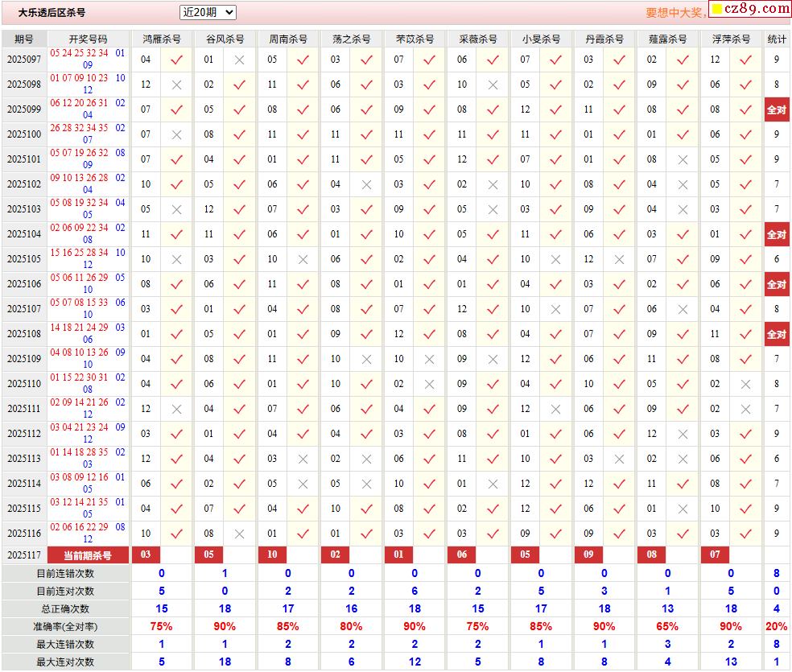Click the X mark for 蕤露 in row 2025101
This screenshot has width=792, height=672.
pyautogui.click(x=683, y=159)
